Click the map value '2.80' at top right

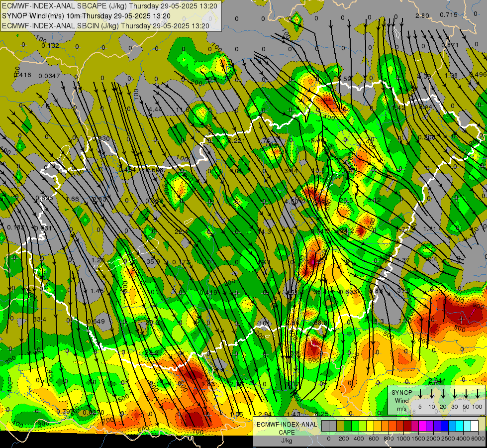(422, 15)
